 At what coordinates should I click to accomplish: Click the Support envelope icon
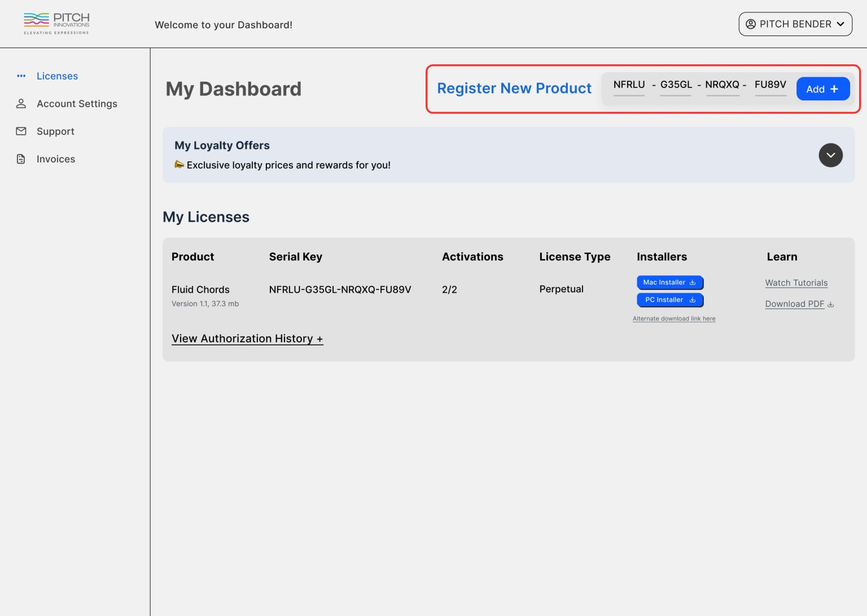21,131
